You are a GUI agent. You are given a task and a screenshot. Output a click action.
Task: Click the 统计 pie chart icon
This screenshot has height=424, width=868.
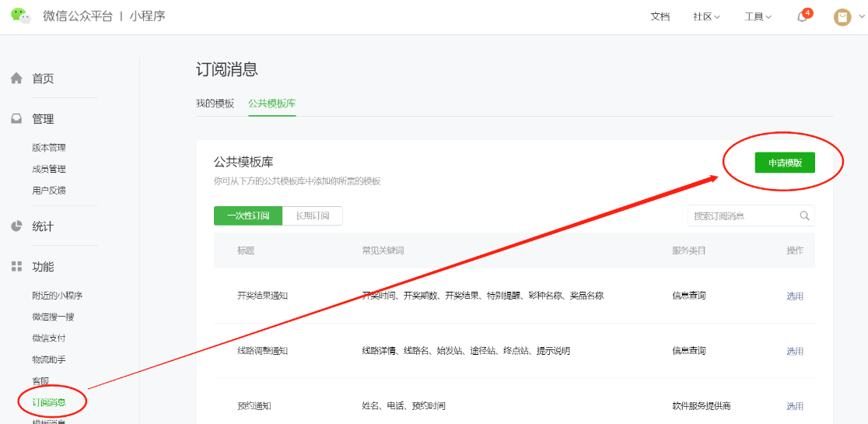tap(16, 226)
